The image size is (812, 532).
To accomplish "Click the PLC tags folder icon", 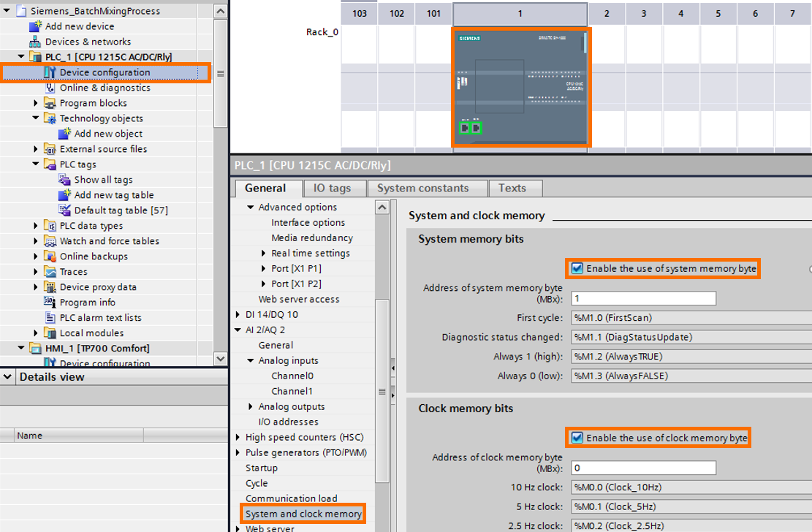I will 50,164.
